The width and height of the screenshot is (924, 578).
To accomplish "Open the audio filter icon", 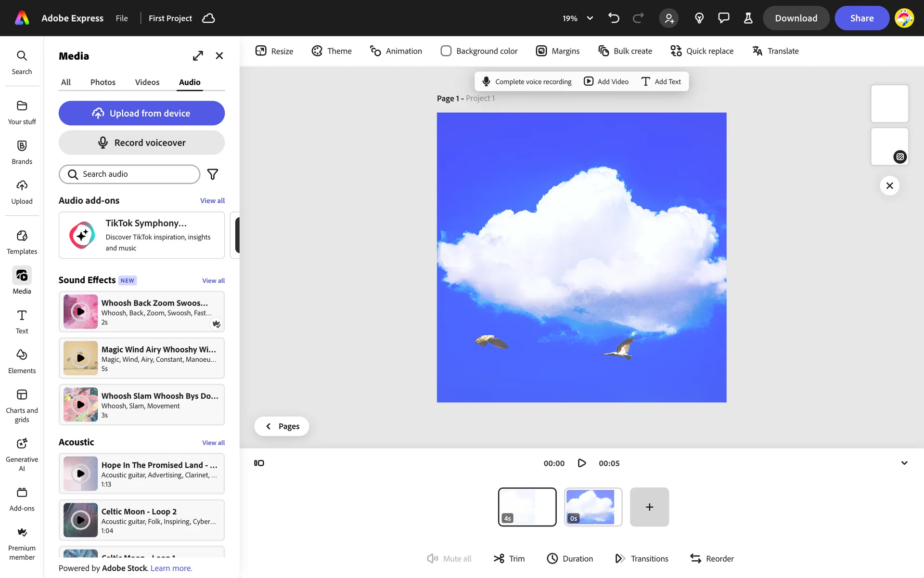I will pos(212,174).
